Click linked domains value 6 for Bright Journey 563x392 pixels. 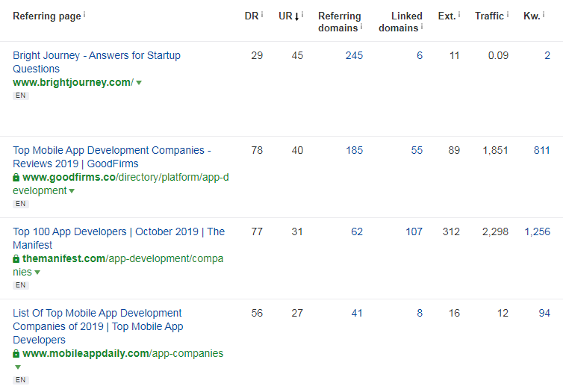420,56
